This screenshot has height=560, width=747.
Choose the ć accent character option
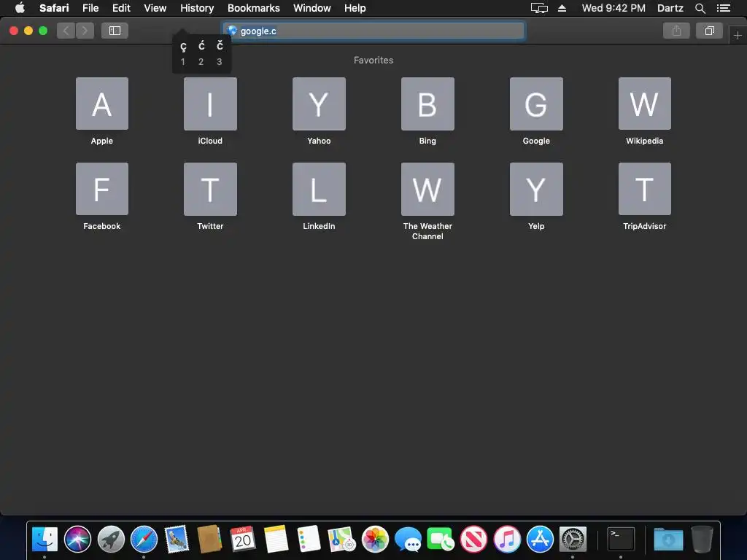coord(201,53)
